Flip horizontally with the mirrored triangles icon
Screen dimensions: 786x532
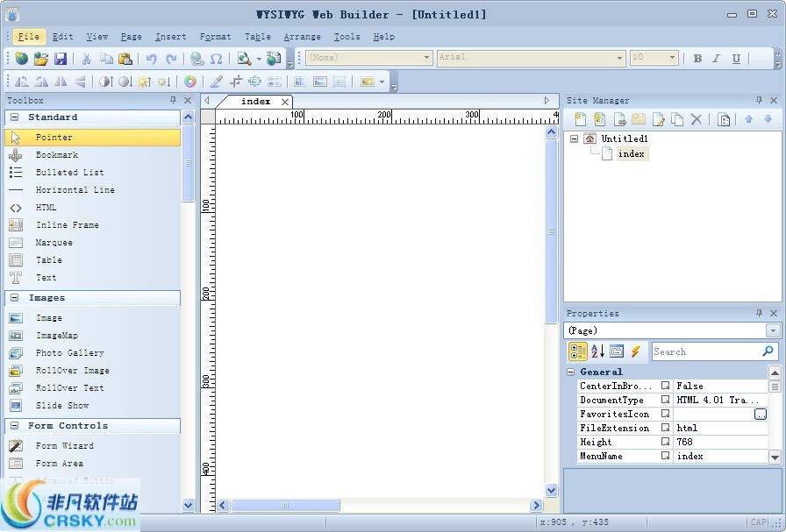point(61,82)
